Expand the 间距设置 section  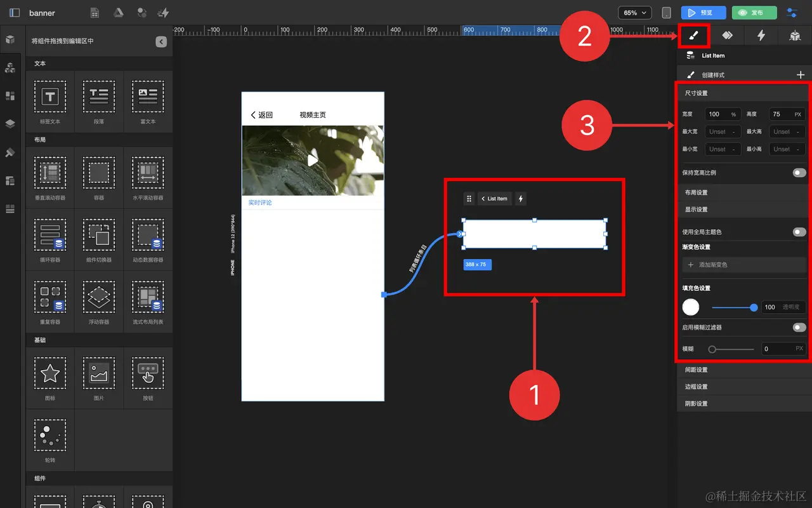point(743,370)
